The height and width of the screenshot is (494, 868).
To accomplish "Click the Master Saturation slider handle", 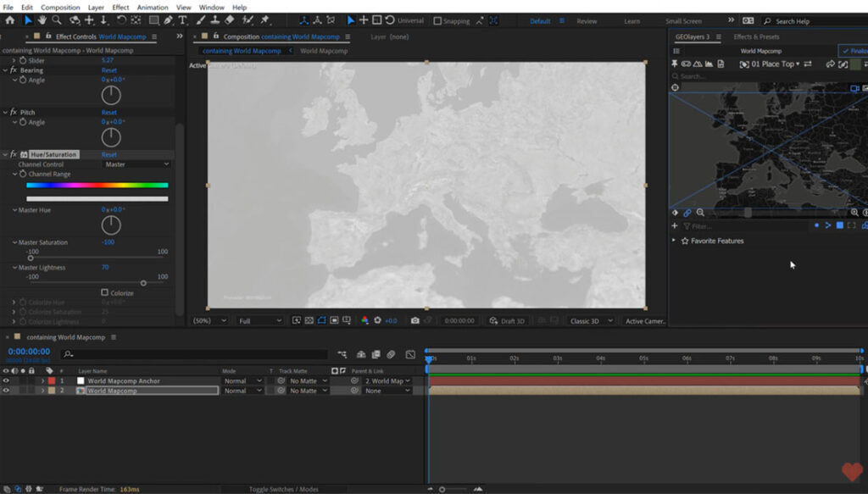I will click(31, 258).
